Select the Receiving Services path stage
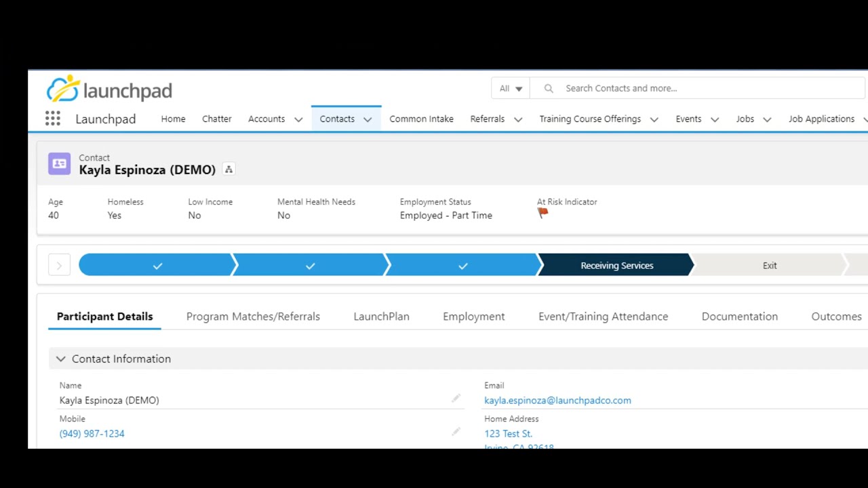The height and width of the screenshot is (488, 868). coord(616,266)
